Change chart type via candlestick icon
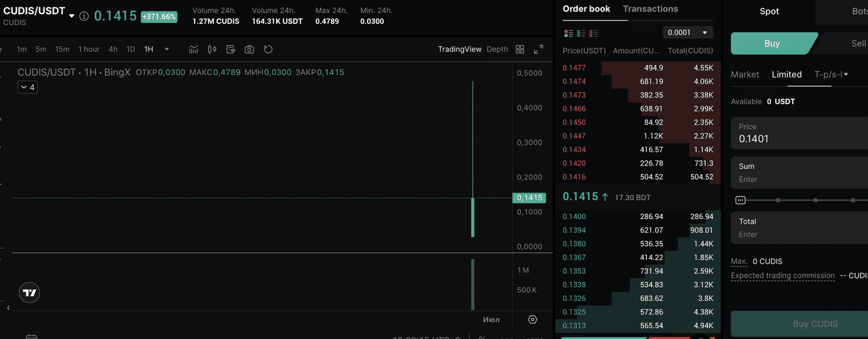The image size is (868, 339). (x=212, y=49)
